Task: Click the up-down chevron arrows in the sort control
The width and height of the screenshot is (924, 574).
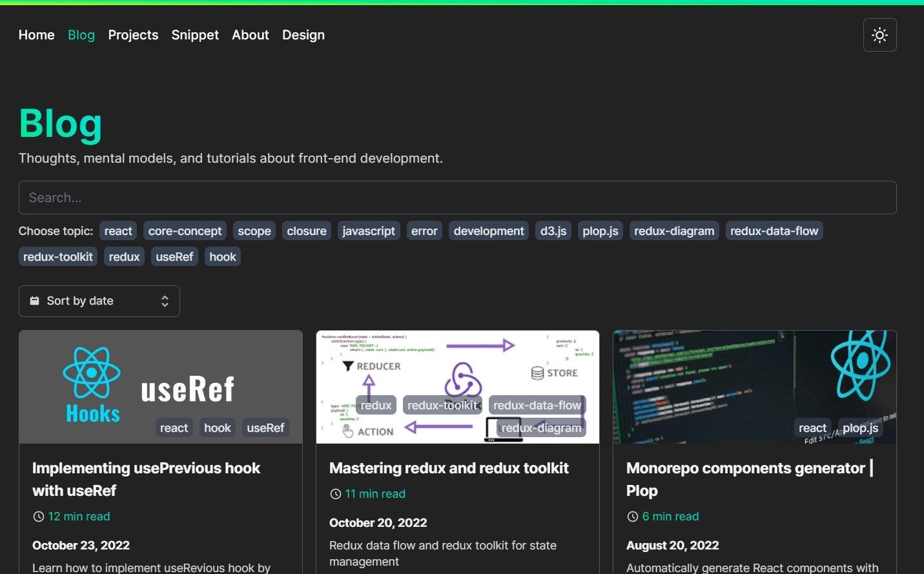Action: tap(165, 301)
